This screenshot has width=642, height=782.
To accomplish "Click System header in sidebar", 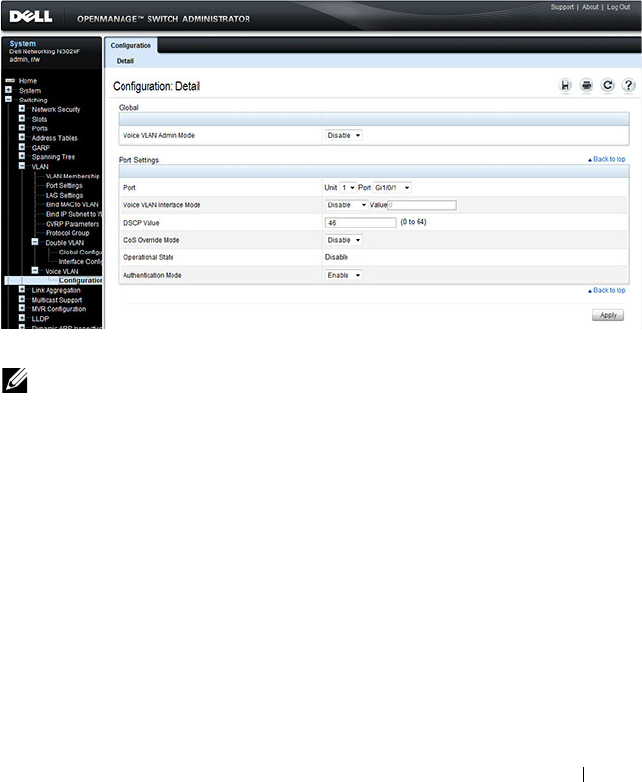I will coord(22,44).
